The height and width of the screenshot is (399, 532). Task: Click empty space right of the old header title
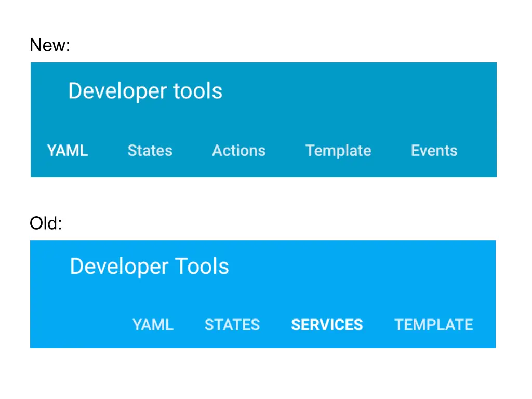tap(364, 267)
